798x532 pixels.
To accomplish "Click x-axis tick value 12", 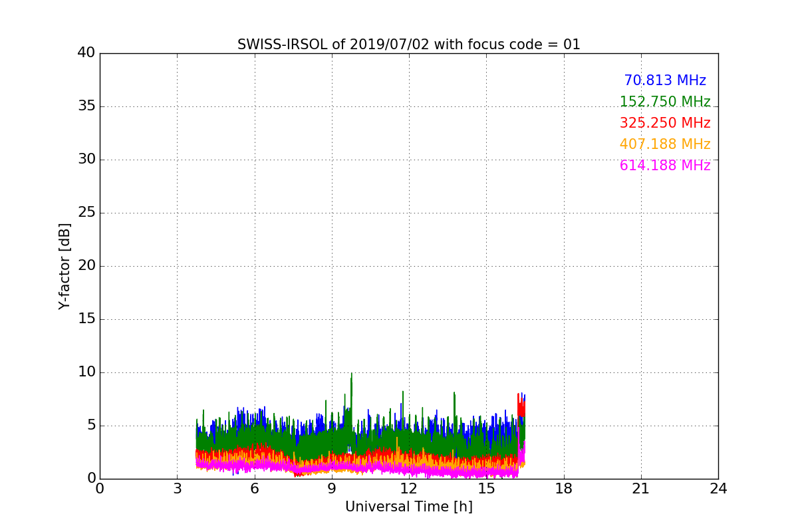I will click(409, 489).
